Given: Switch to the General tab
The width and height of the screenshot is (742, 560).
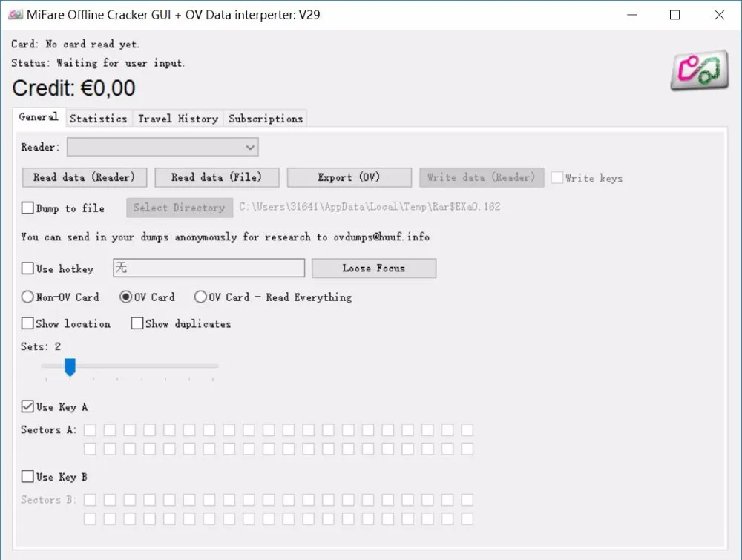Looking at the screenshot, I should (x=39, y=117).
